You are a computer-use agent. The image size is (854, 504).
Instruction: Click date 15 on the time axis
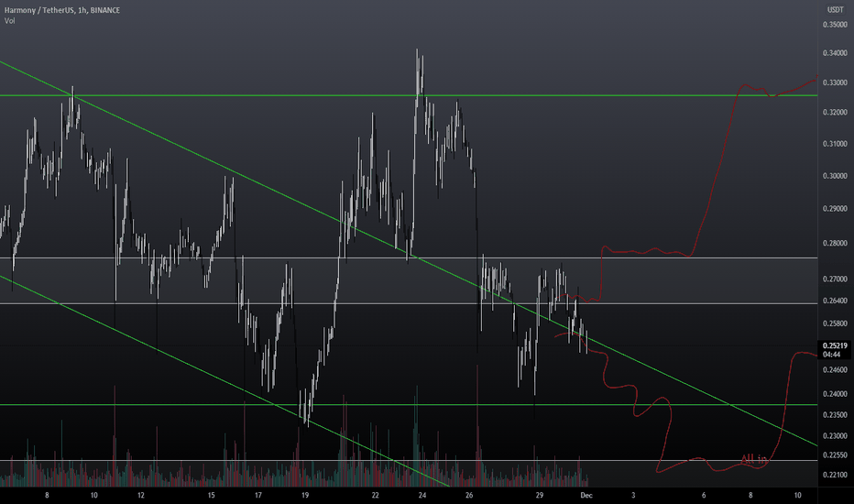pos(212,495)
